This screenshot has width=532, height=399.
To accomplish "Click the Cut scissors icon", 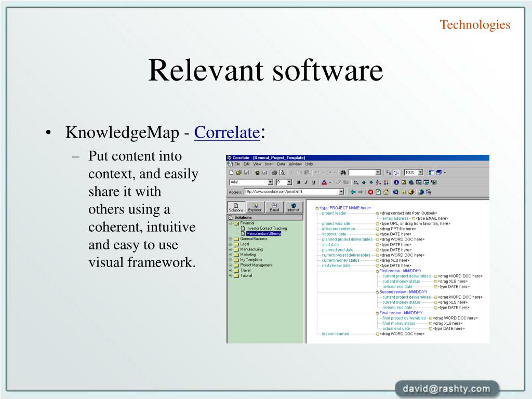I will click(x=291, y=172).
